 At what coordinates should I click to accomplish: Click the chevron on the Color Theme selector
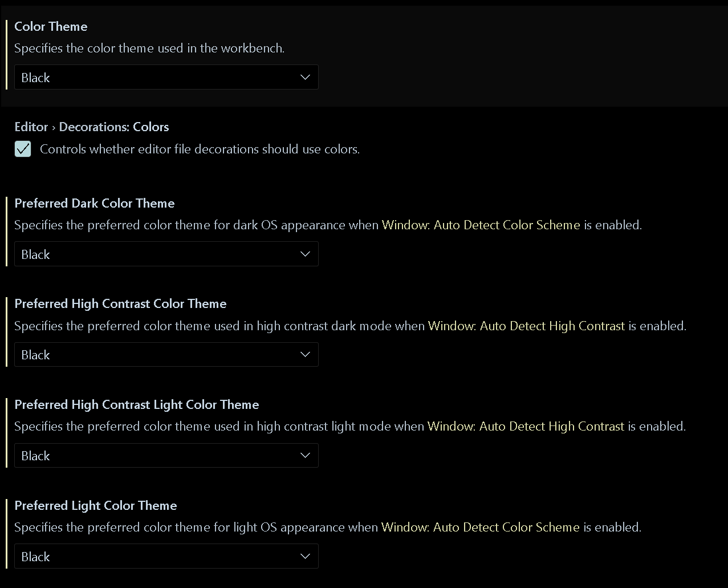[x=305, y=77]
